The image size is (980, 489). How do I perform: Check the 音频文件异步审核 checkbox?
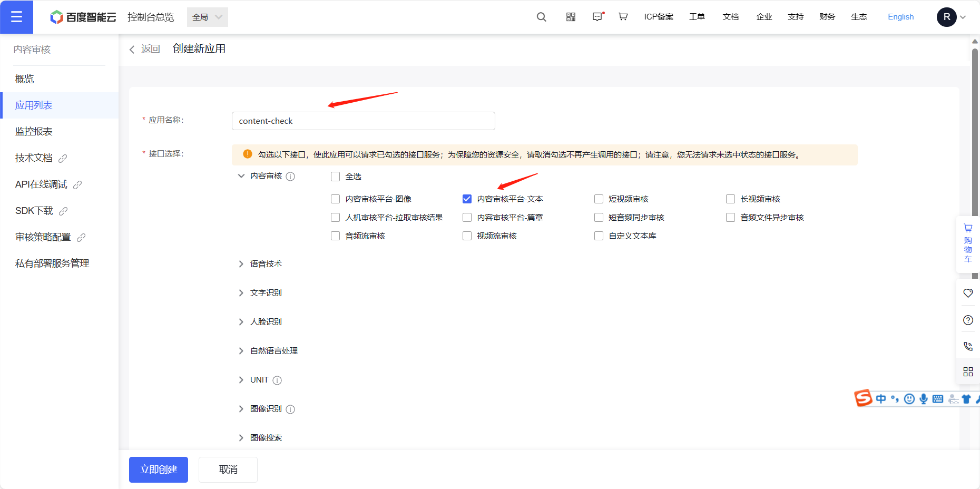tap(730, 217)
